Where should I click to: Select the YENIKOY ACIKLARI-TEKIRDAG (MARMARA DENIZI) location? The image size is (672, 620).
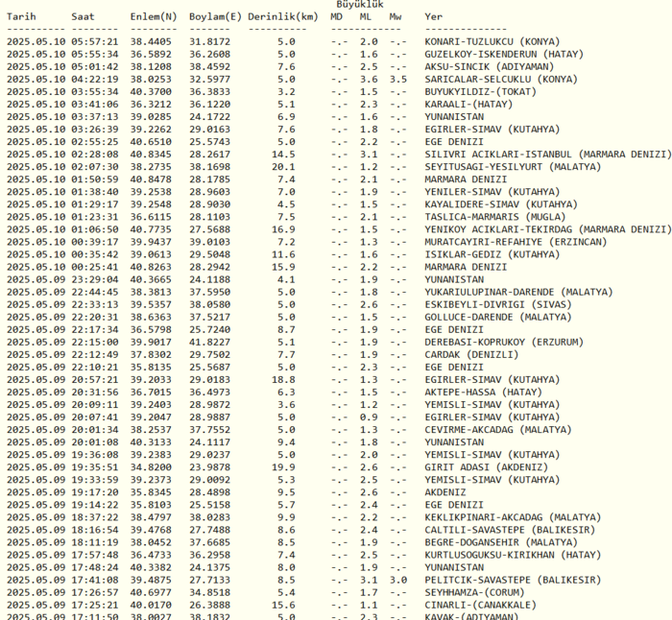click(x=548, y=229)
